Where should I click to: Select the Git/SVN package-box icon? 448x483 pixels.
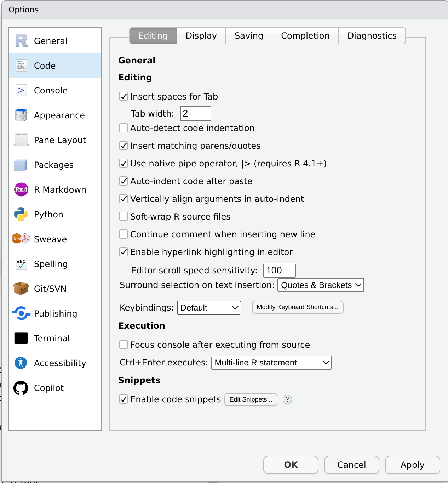point(21,289)
